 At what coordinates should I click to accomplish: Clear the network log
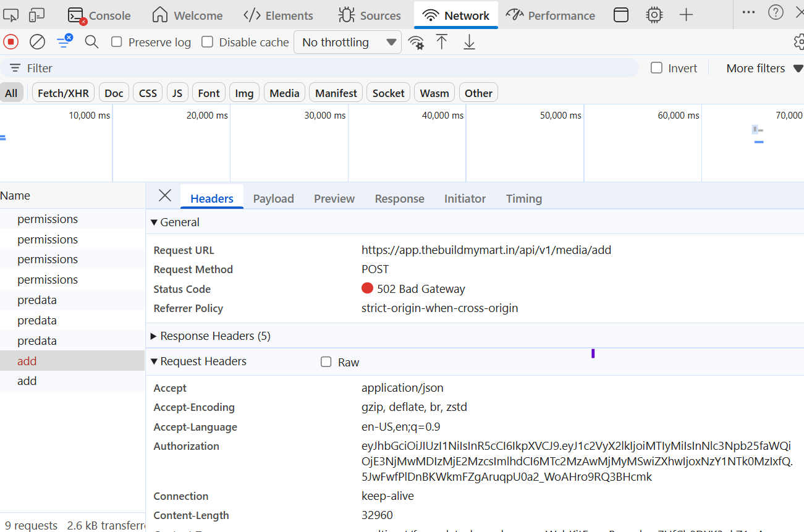click(x=38, y=42)
